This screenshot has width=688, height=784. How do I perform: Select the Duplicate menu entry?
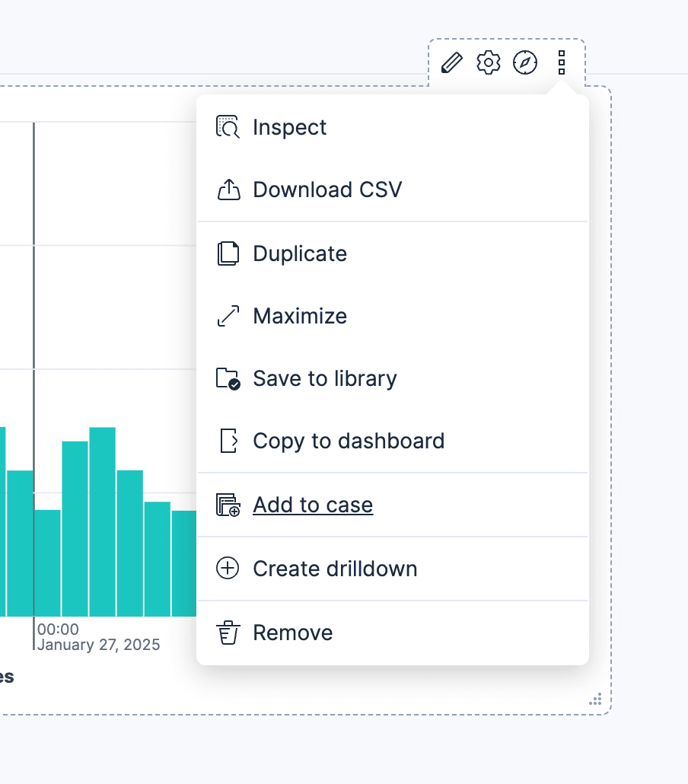(x=299, y=253)
